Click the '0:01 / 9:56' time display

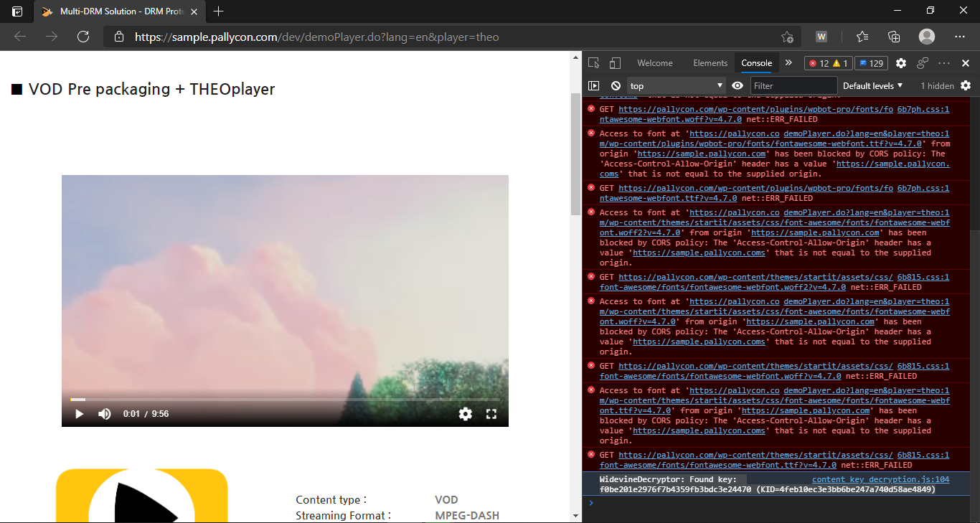146,414
